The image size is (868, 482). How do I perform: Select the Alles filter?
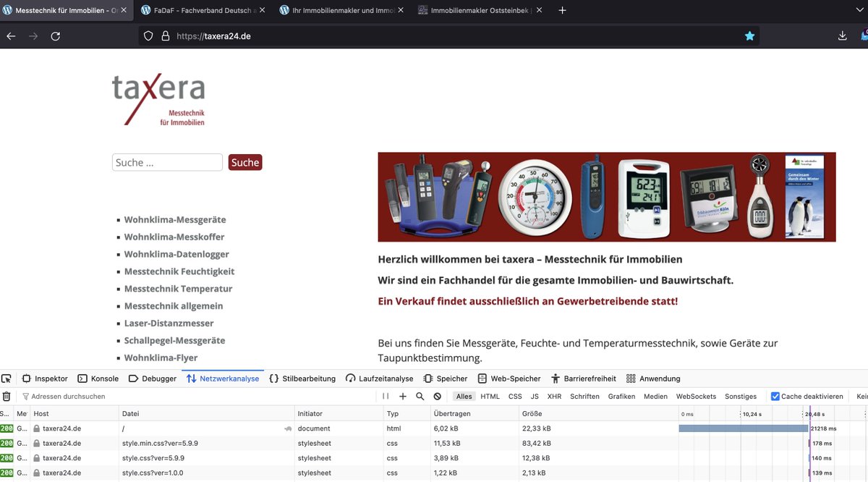[x=464, y=397]
